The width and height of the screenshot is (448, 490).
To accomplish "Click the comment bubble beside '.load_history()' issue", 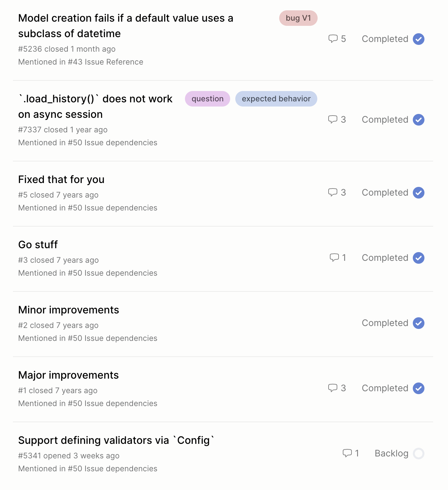I will point(333,119).
